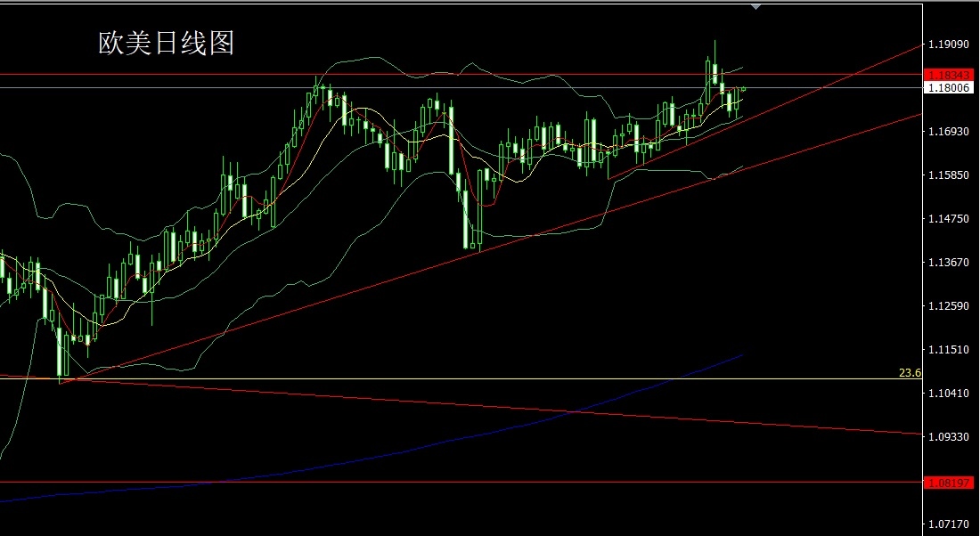This screenshot has width=980, height=536.
Task: Click the 1.11510 price scale value
Action: point(949,350)
